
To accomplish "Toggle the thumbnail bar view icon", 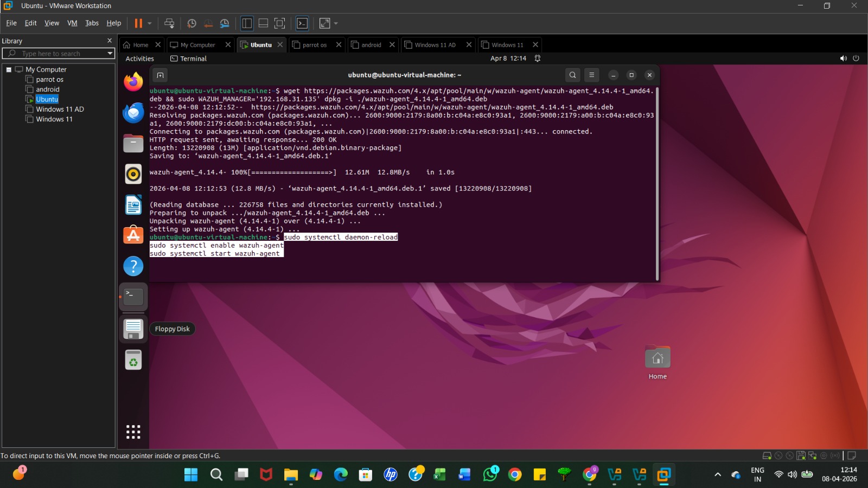I will tap(263, 23).
